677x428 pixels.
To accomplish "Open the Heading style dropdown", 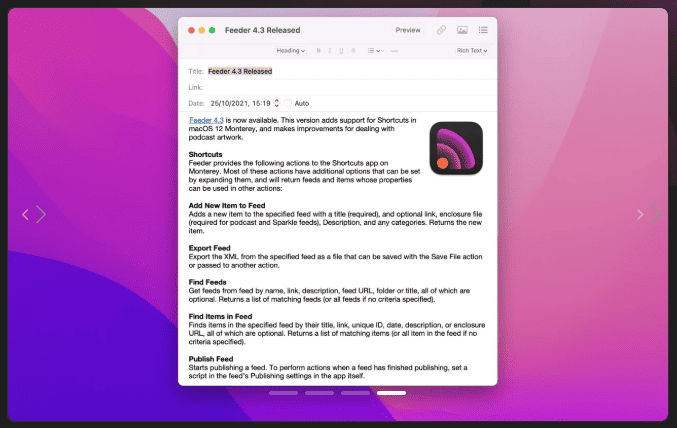I will coord(291,51).
